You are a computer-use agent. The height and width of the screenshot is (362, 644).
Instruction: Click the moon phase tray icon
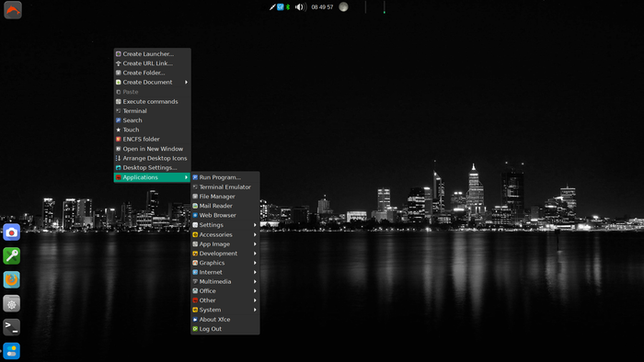coord(343,7)
